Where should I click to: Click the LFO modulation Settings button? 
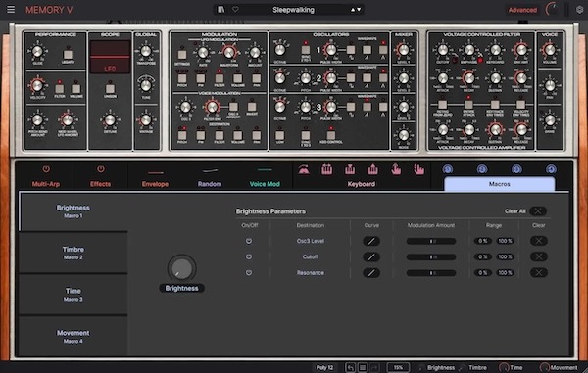[x=182, y=55]
